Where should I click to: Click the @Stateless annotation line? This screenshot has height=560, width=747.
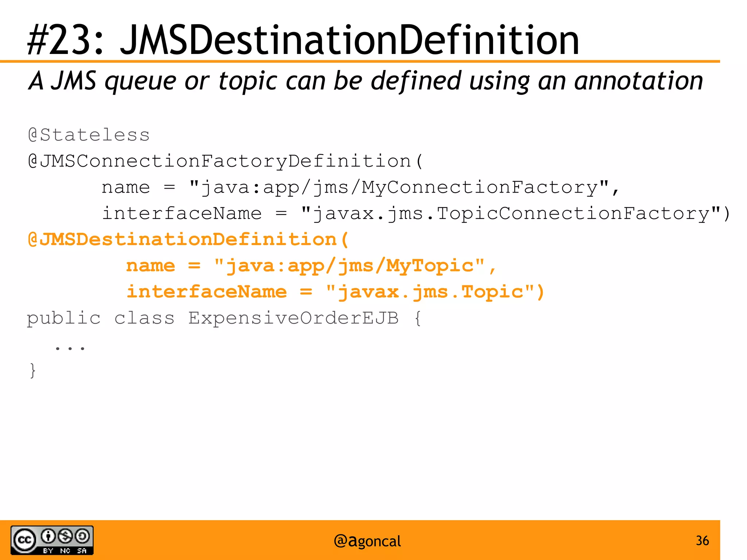pos(89,135)
